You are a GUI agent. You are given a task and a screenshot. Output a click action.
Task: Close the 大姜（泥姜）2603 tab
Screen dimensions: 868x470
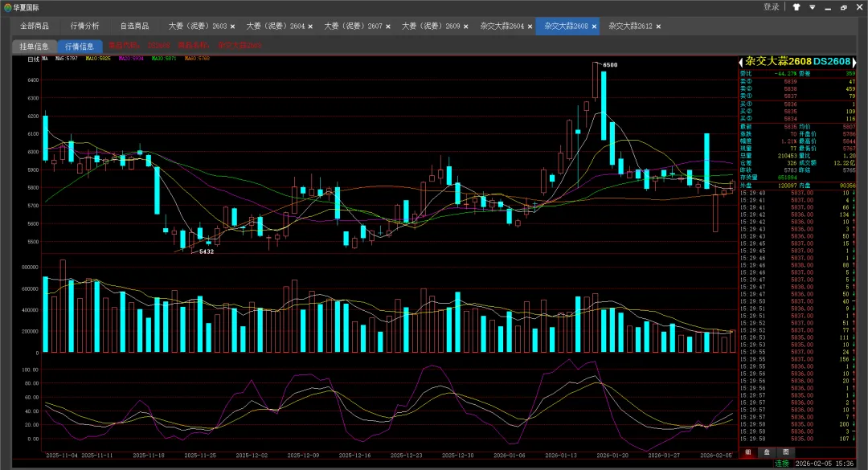click(232, 27)
